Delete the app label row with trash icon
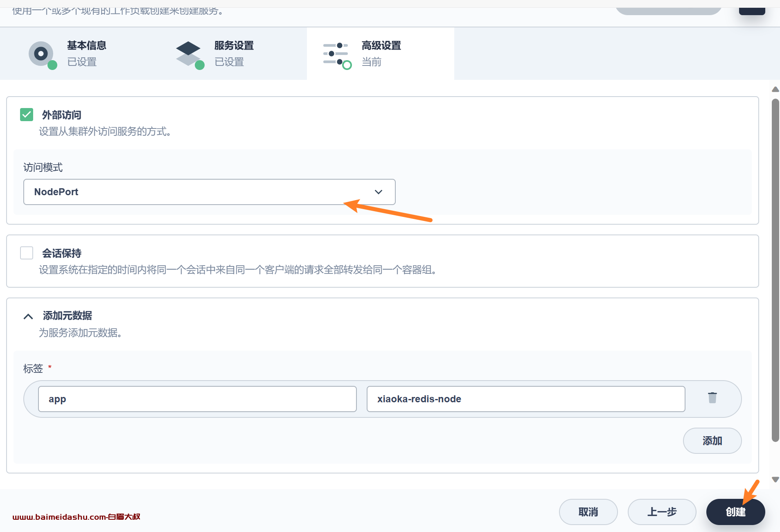This screenshot has height=532, width=780. point(712,398)
